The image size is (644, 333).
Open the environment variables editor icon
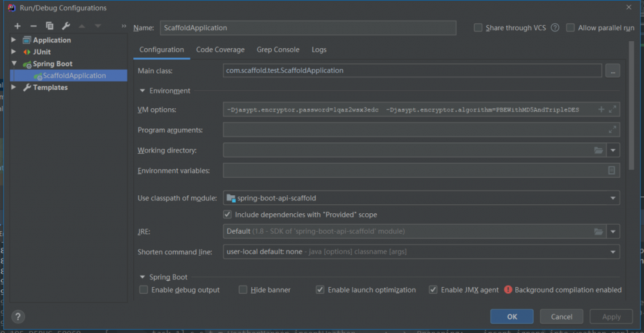pyautogui.click(x=612, y=171)
